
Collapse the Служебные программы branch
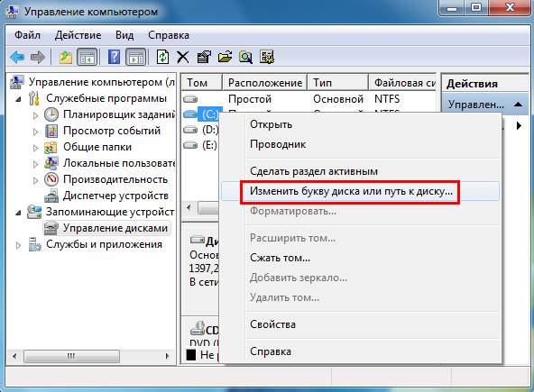pyautogui.click(x=18, y=99)
